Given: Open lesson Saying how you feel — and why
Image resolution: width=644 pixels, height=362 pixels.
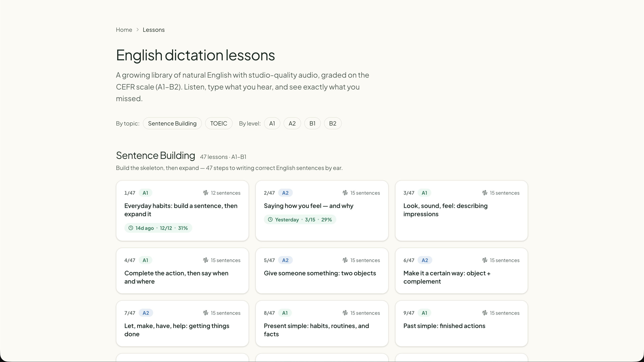Looking at the screenshot, I should 322,211.
